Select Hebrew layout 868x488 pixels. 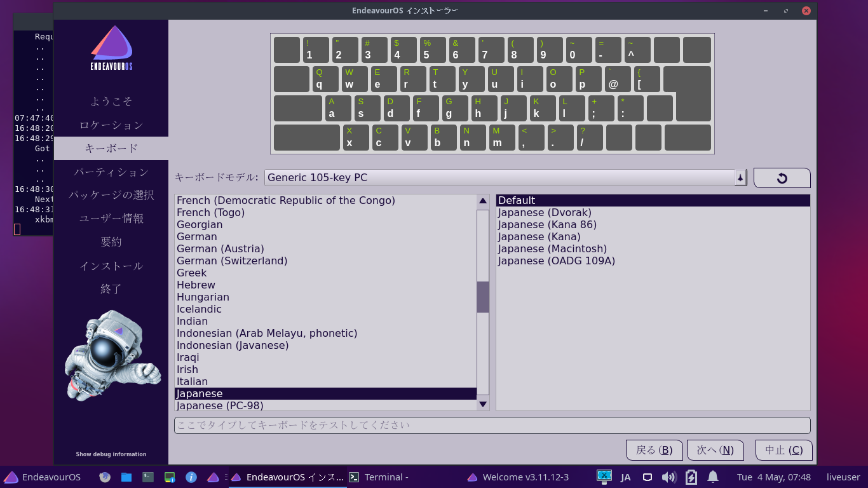[325, 285]
